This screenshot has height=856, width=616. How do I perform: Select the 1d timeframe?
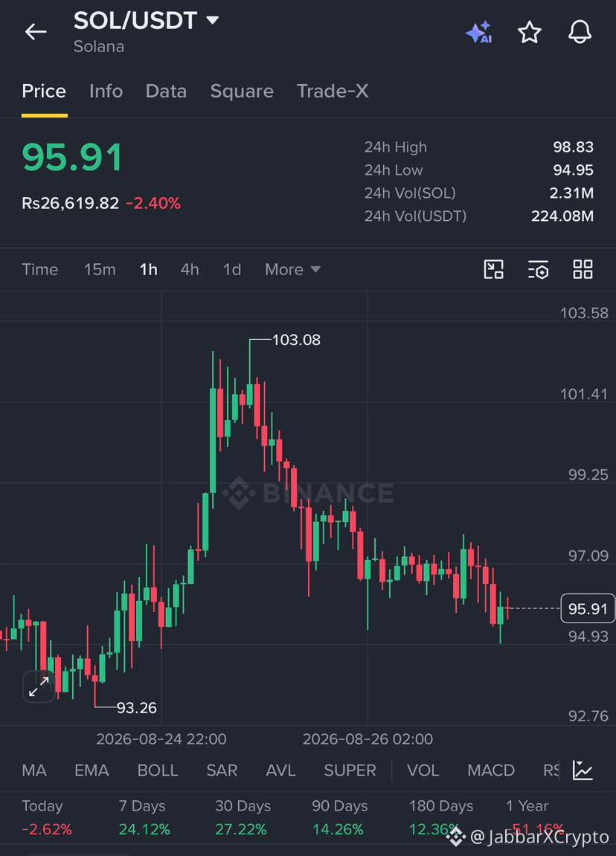click(232, 269)
